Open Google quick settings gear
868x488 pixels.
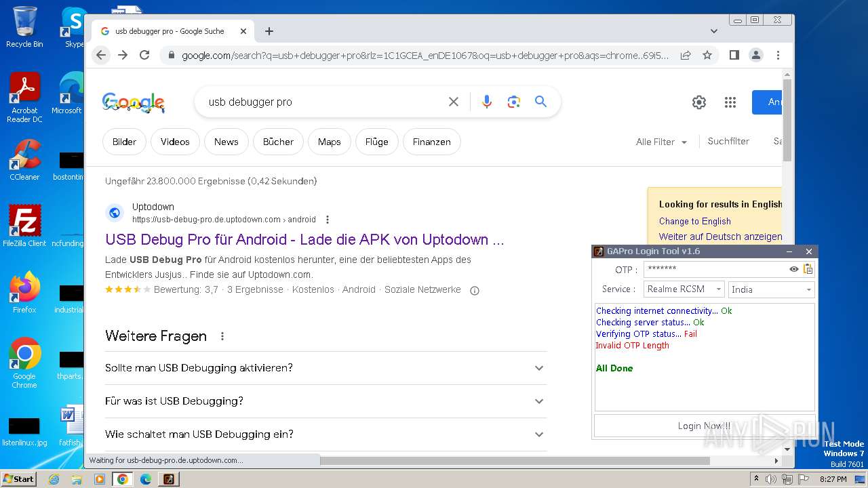699,102
